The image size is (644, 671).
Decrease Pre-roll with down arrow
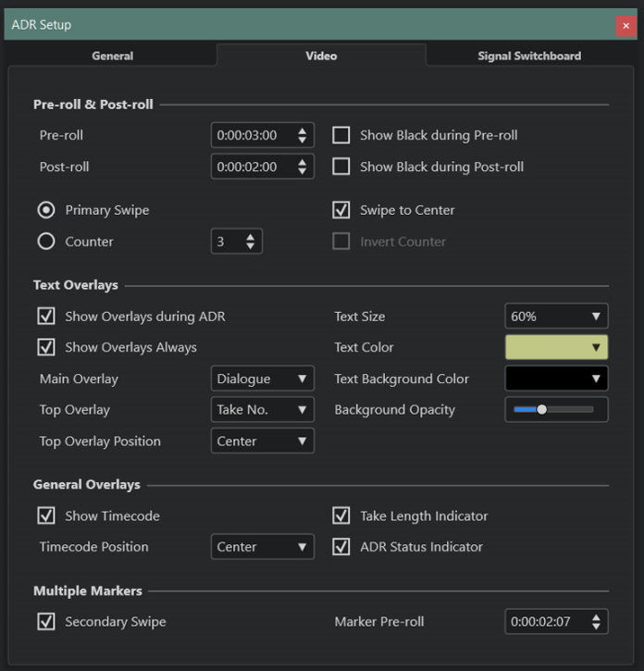point(302,140)
